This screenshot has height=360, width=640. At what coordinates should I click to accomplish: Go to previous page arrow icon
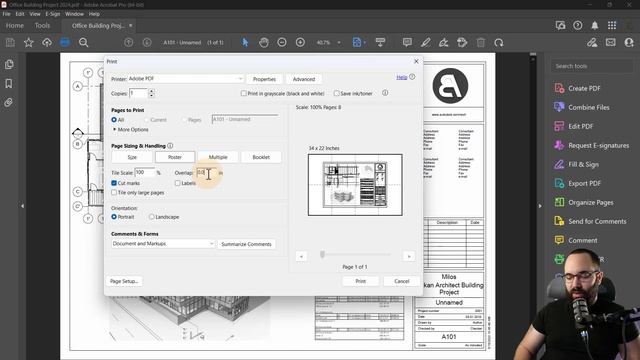pyautogui.click(x=129, y=42)
